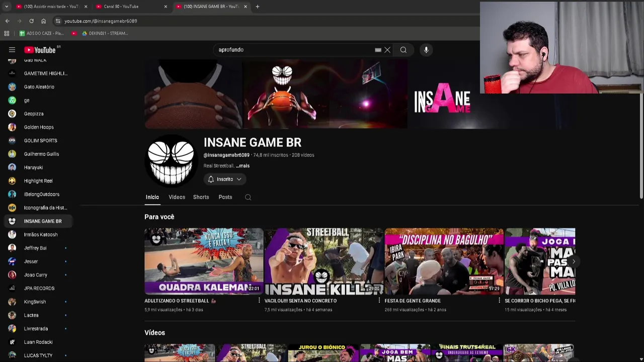Open tab search dropdown in browser
Viewport: 644px width, 362px height.
coord(7,7)
